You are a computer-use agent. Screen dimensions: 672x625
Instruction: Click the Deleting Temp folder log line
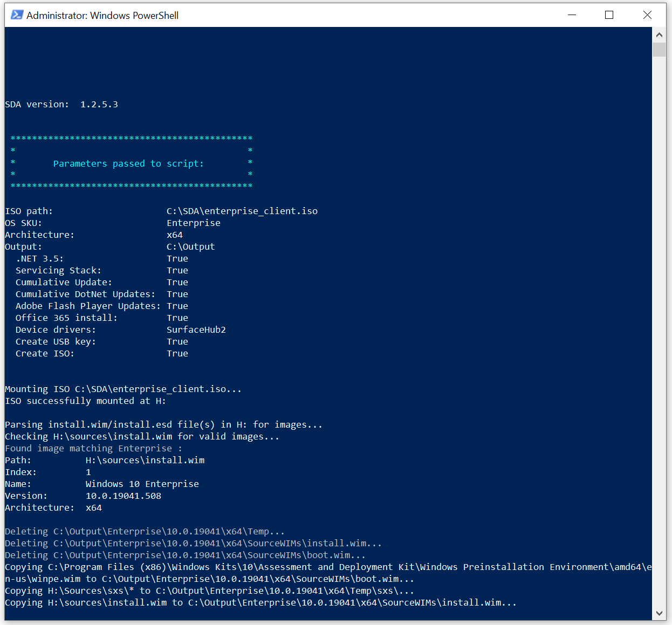pos(145,531)
